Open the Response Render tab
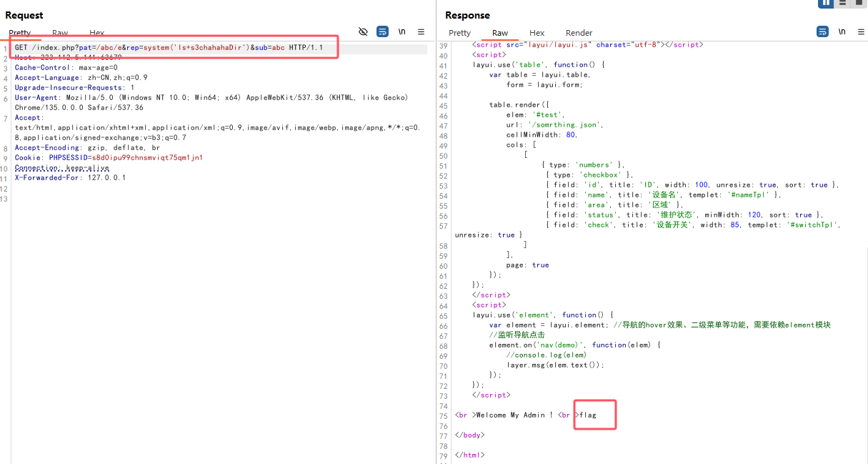 coord(579,33)
